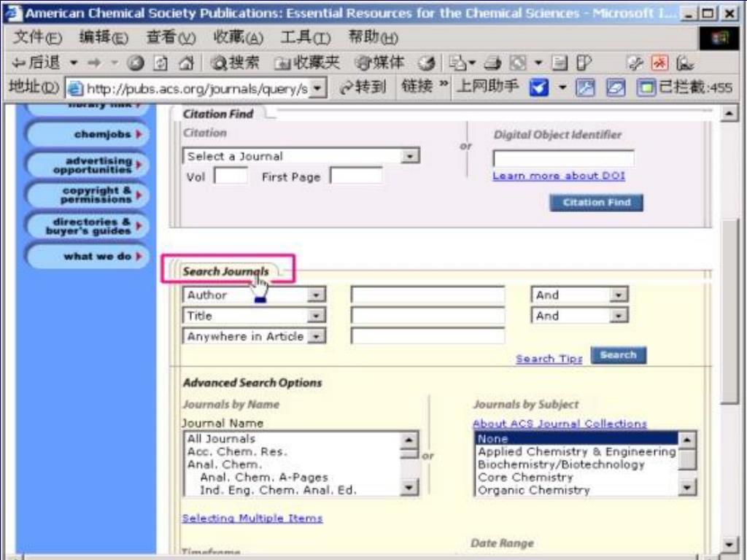
Task: Click the red toolbar icon
Action: pyautogui.click(x=659, y=63)
